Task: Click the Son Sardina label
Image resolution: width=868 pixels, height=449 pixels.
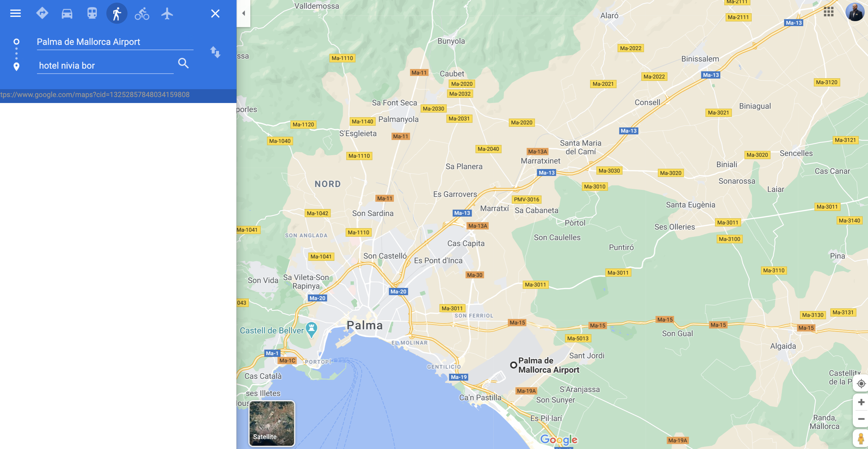Action: (373, 213)
